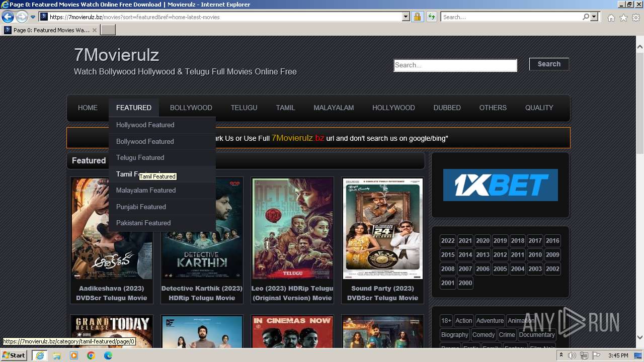
Task: Open Sound Party (2023) DVDScr title link
Action: [382, 293]
